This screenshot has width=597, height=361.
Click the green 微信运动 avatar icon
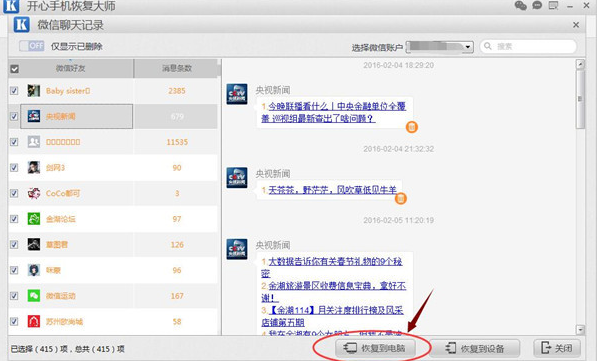pos(34,296)
